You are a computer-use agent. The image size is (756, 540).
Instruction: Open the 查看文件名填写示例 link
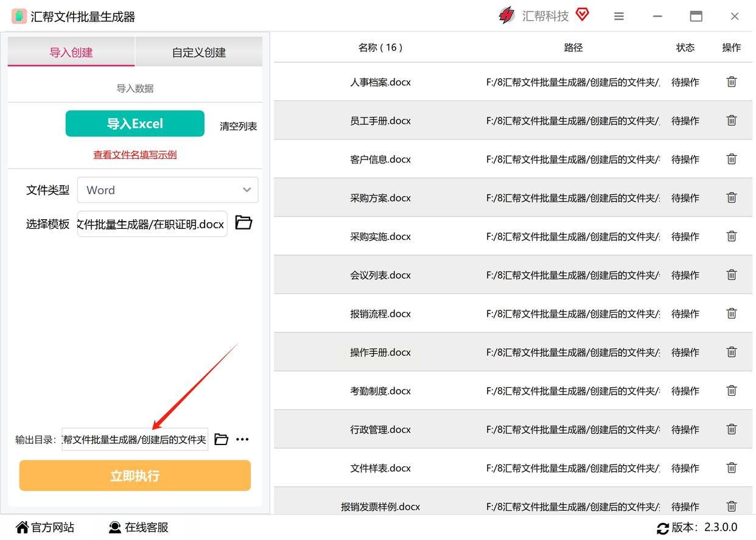tap(135, 155)
